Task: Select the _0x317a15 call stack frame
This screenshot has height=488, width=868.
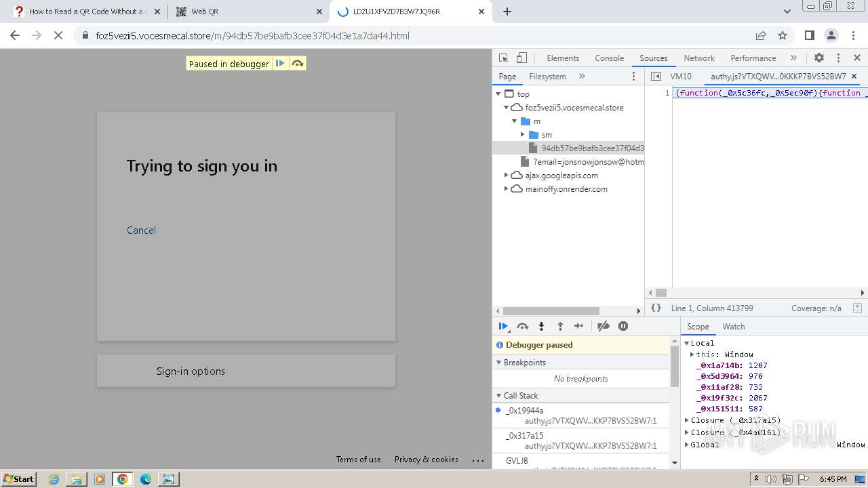Action: click(x=581, y=441)
